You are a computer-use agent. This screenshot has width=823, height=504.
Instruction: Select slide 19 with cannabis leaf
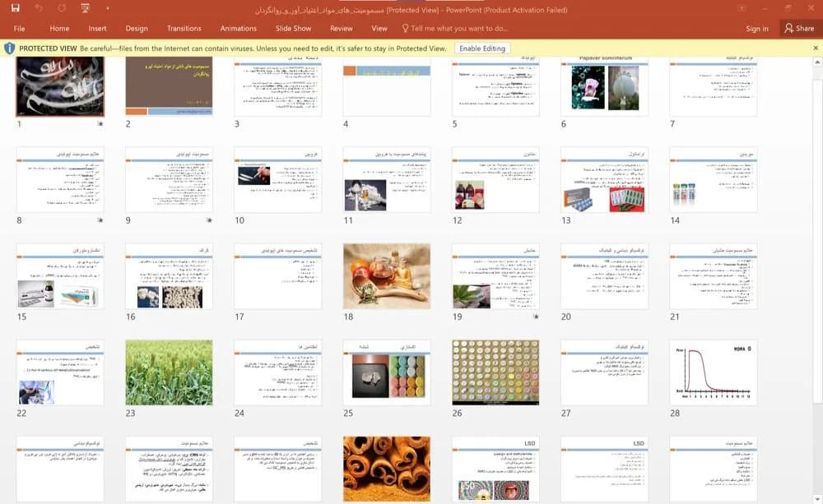tap(495, 276)
